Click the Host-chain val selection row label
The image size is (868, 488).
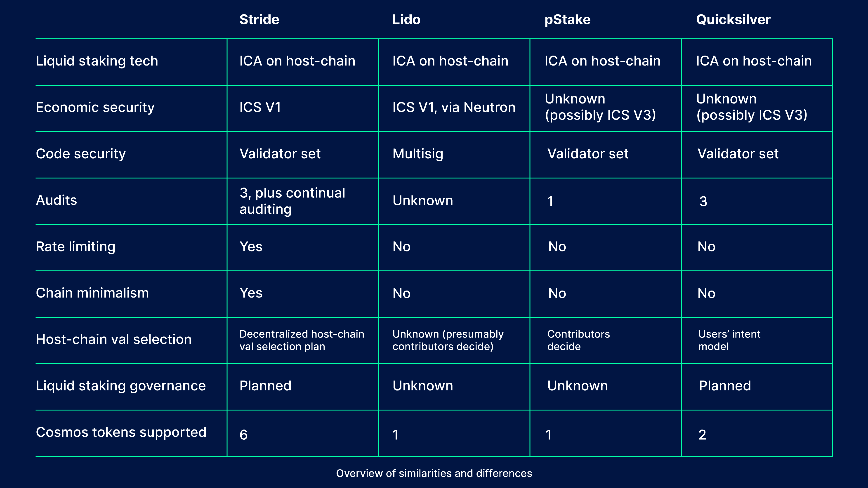[113, 340]
